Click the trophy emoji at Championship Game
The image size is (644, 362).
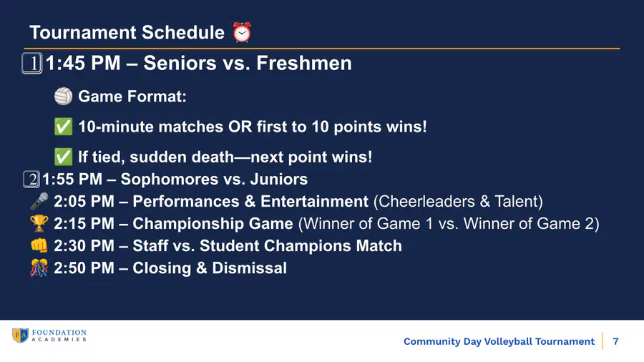coord(39,223)
